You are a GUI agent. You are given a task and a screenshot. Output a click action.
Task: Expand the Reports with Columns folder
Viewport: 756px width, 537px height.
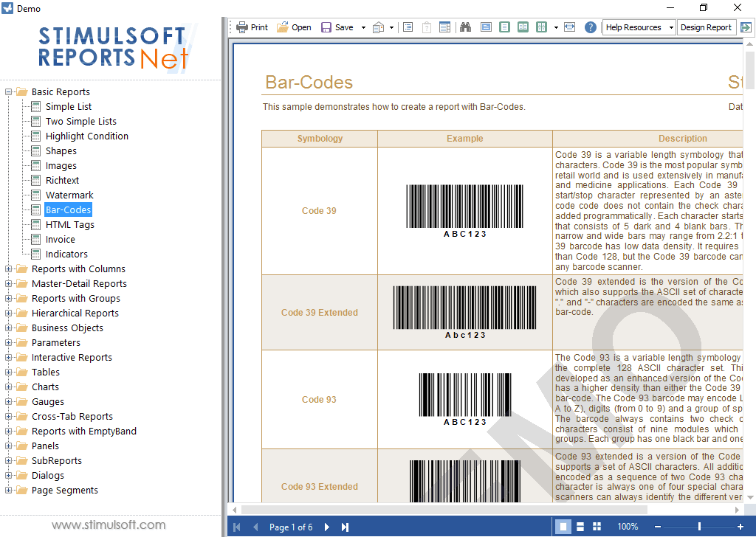tap(8, 268)
